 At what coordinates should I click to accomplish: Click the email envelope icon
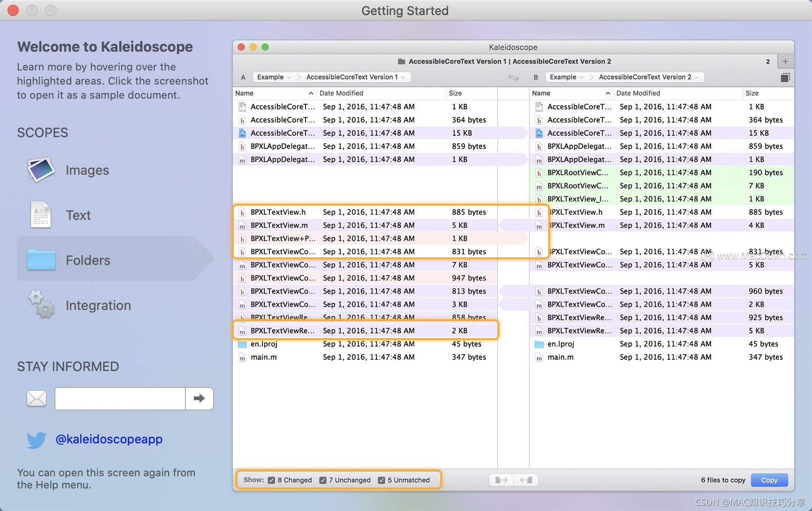click(x=37, y=399)
